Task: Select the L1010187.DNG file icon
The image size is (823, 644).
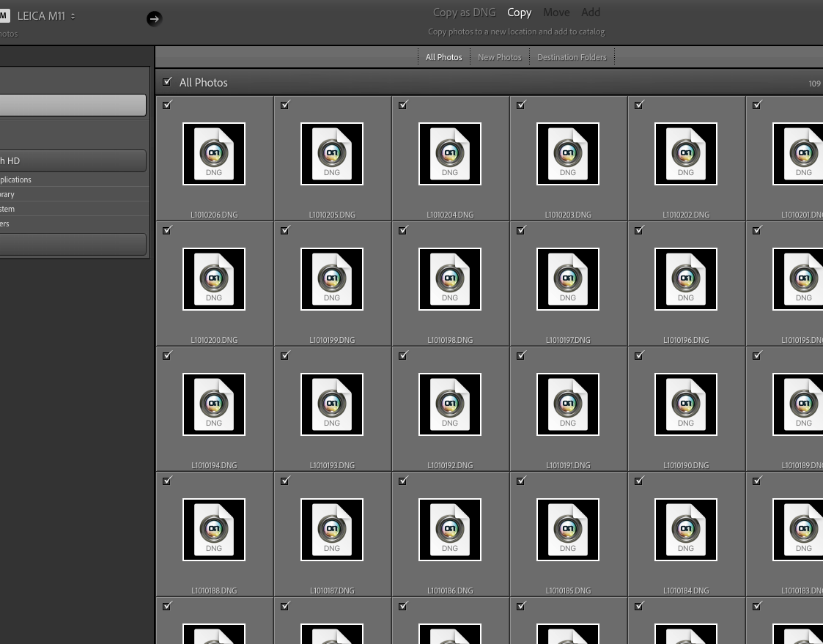Action: [x=332, y=530]
